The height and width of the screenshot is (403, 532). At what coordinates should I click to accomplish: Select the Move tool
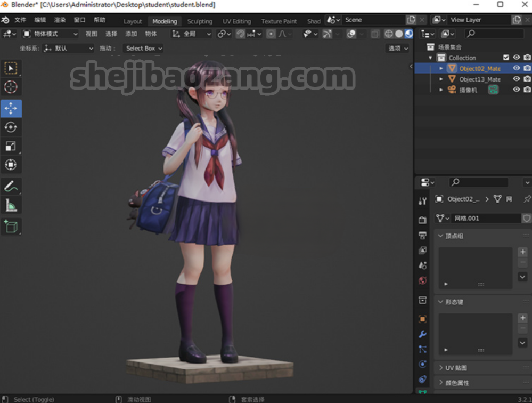[11, 109]
